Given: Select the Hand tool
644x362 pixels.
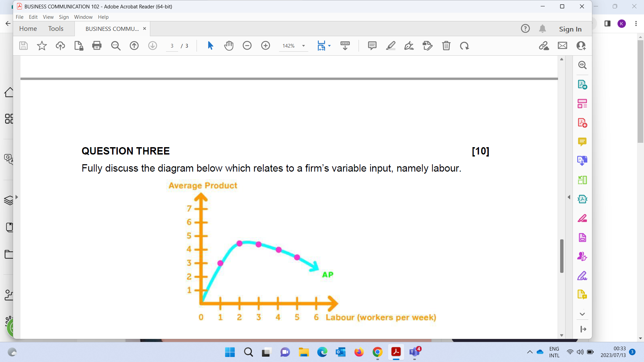Looking at the screenshot, I should click(229, 46).
